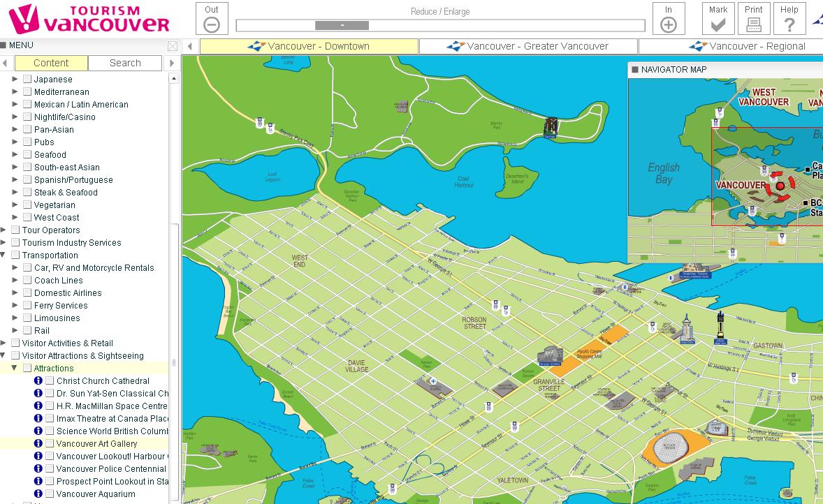The image size is (823, 504).
Task: Click Car, RV and Motorcycle Rentals label
Action: tap(94, 268)
